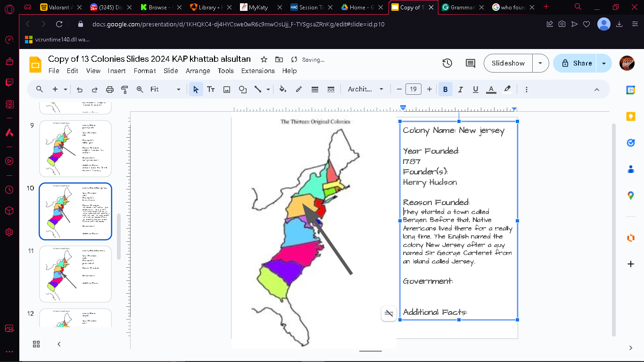
Task: Open the text color picker
Action: point(491,89)
